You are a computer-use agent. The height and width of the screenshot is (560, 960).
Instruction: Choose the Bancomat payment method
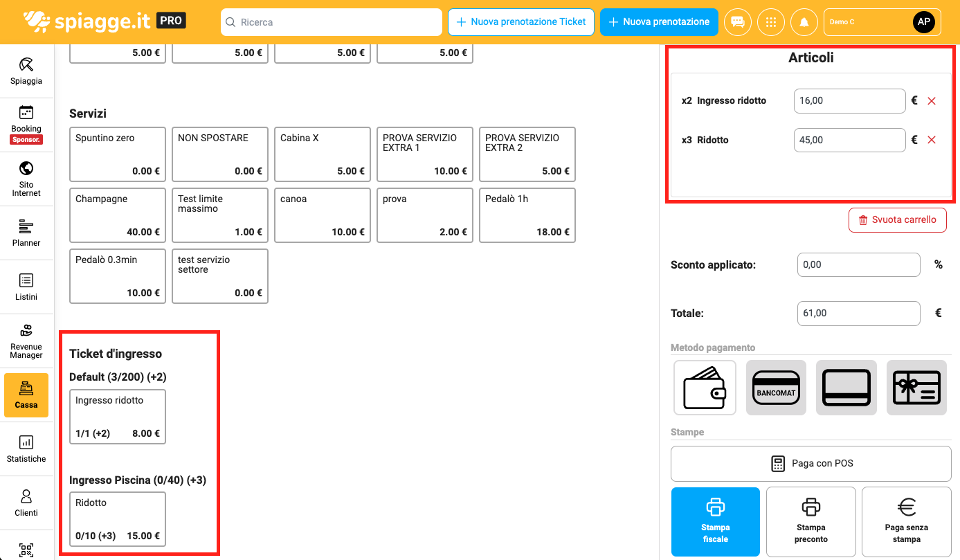coord(776,388)
